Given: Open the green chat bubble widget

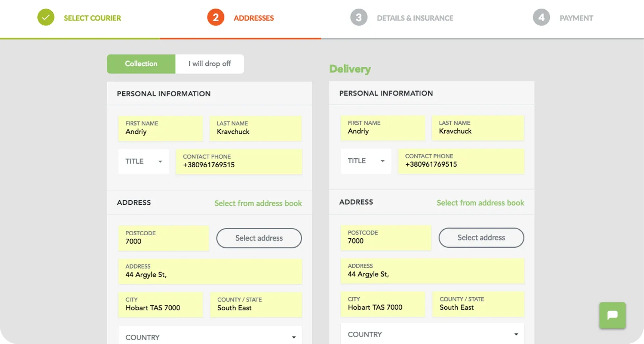Looking at the screenshot, I should (612, 315).
